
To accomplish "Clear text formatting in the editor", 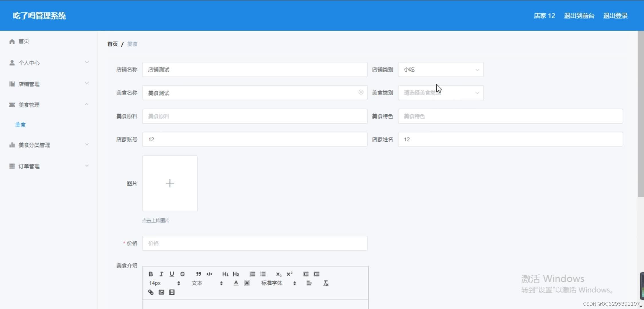I will click(326, 283).
